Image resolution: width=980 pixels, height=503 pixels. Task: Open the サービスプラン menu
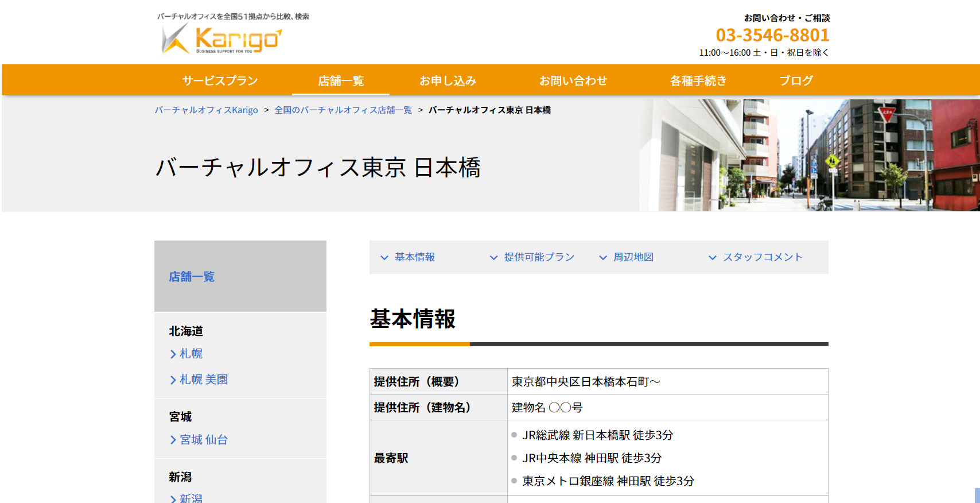point(220,80)
